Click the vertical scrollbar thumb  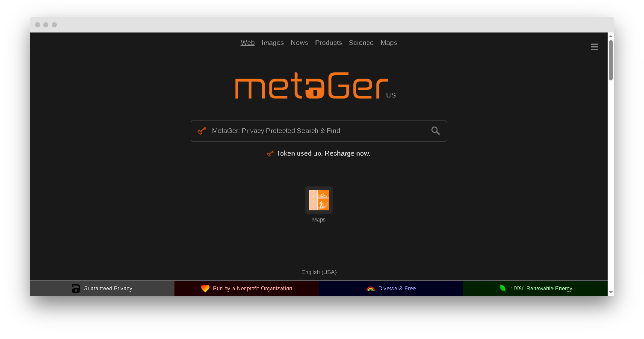click(611, 60)
